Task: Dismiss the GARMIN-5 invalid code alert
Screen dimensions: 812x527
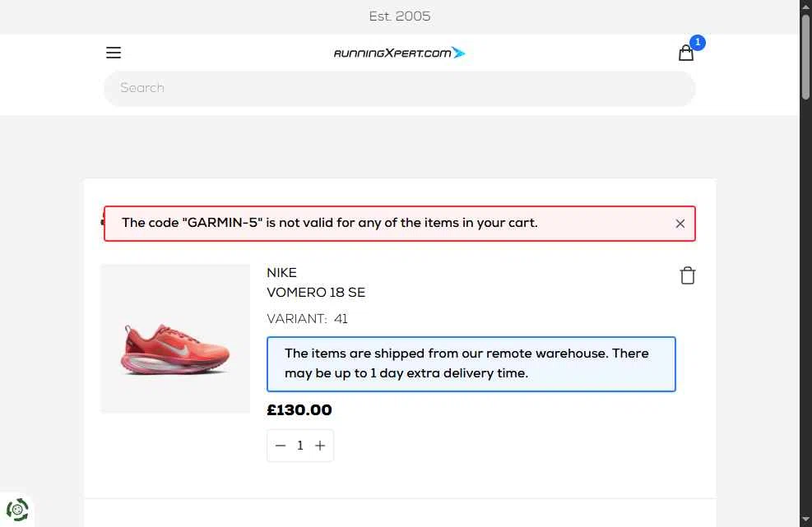Action: click(x=680, y=224)
